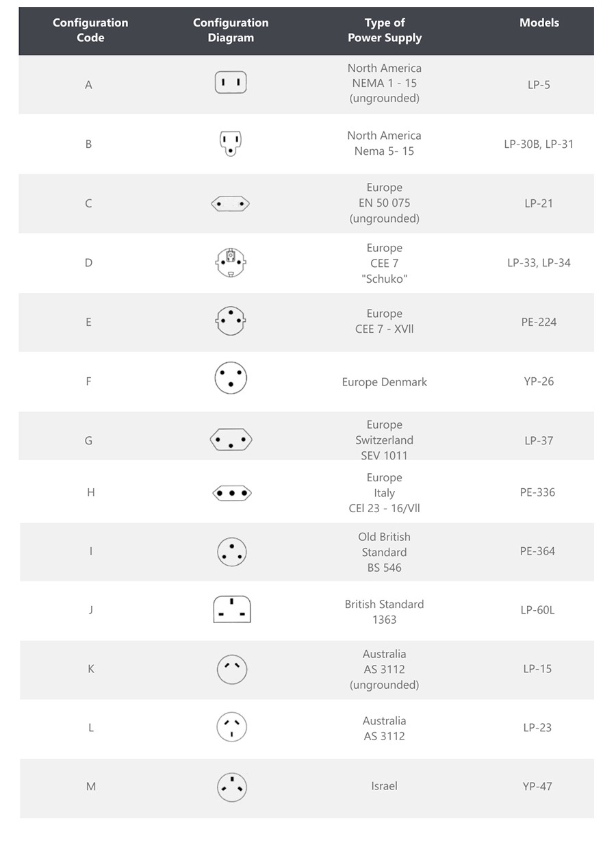
Task: Click the Configuration Code column header
Action: [90, 30]
